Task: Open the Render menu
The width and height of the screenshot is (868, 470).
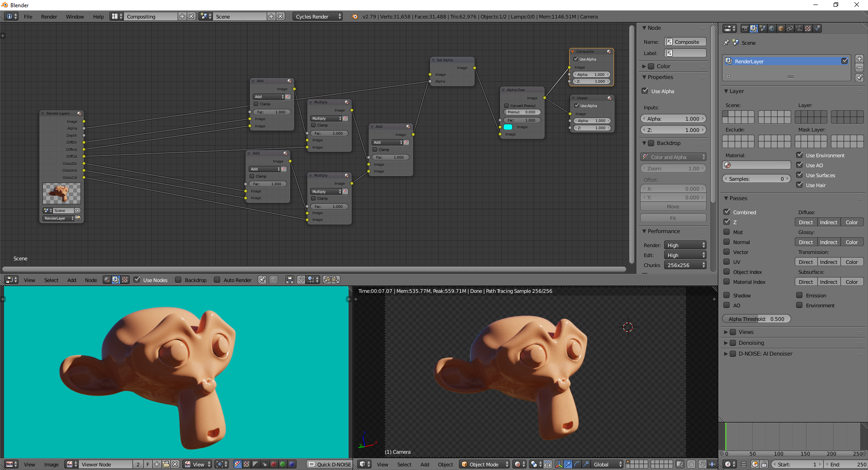Action: click(49, 16)
